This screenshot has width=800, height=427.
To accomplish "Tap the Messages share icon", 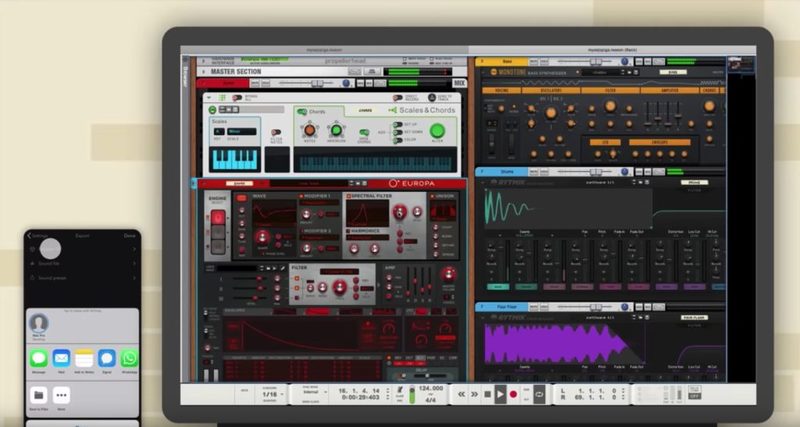I will tap(39, 358).
